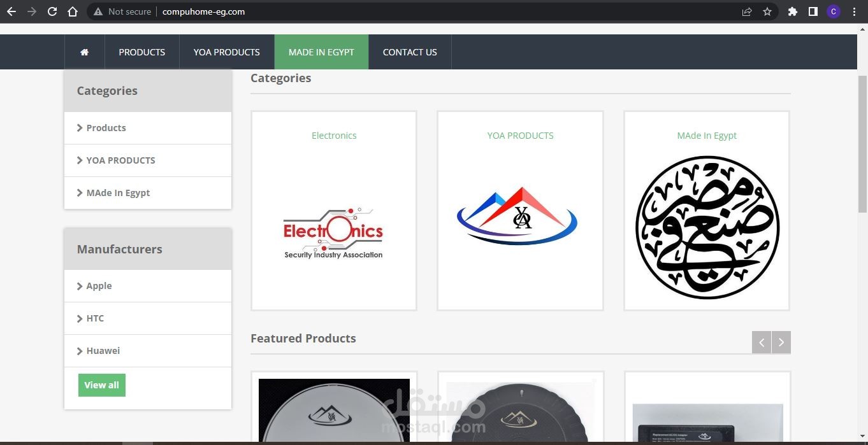
Task: Open the Electronics category title link
Action: coord(334,136)
